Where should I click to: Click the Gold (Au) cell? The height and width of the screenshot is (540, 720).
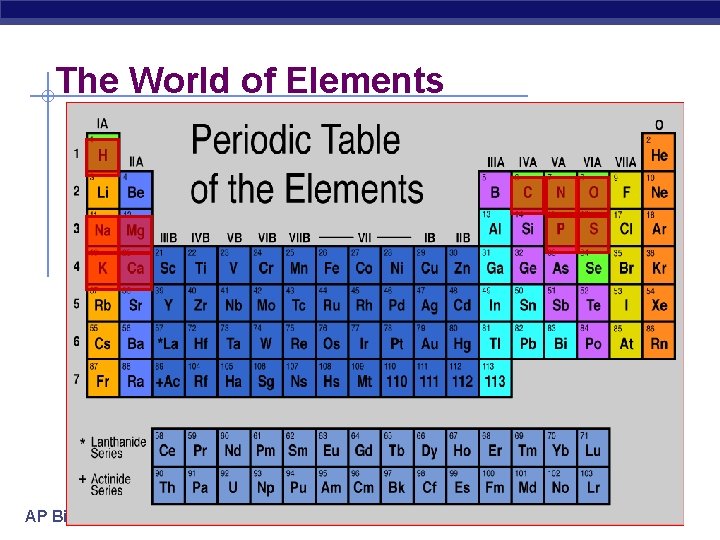click(x=430, y=341)
